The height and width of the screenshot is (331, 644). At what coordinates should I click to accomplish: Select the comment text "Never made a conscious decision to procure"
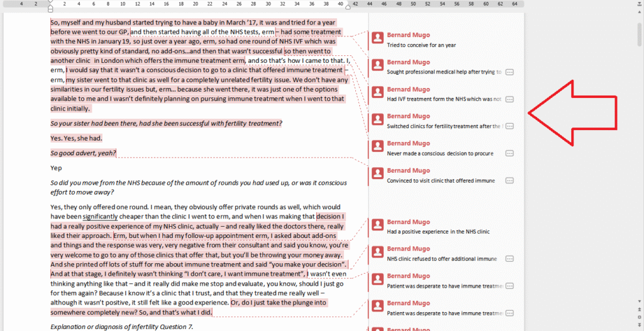click(440, 153)
